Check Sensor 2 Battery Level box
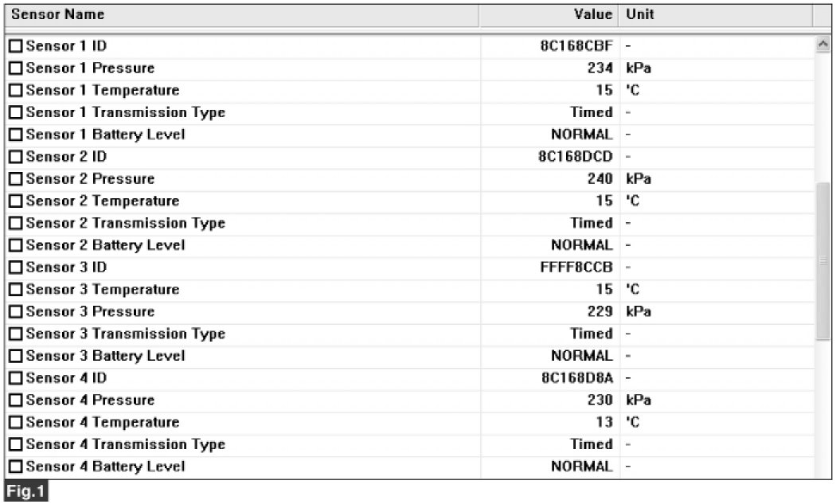 [16, 245]
